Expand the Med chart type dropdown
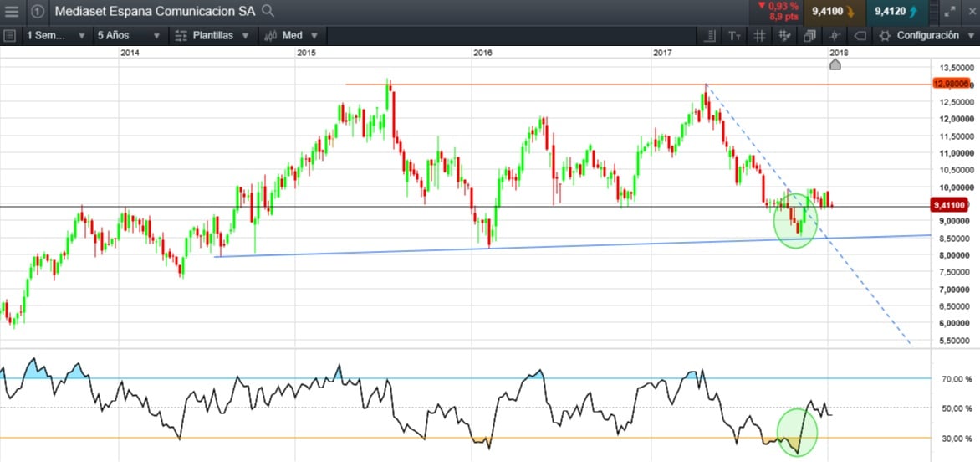980x462 pixels. point(290,36)
